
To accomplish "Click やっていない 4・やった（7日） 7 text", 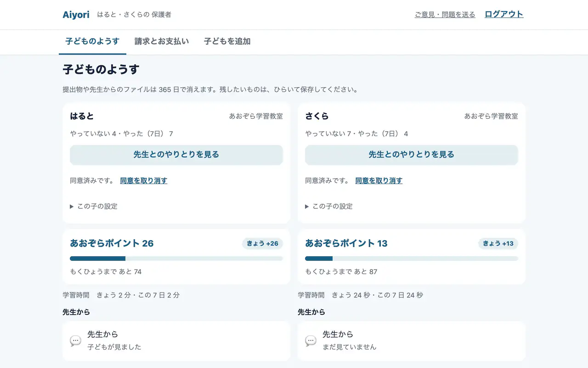I will coord(122,134).
